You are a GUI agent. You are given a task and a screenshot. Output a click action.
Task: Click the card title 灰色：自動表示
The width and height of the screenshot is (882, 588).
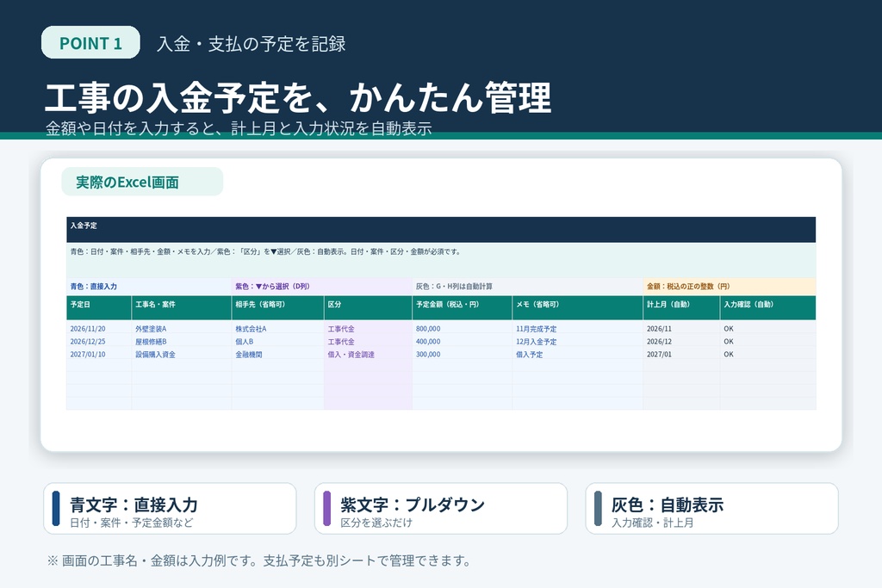pyautogui.click(x=668, y=504)
